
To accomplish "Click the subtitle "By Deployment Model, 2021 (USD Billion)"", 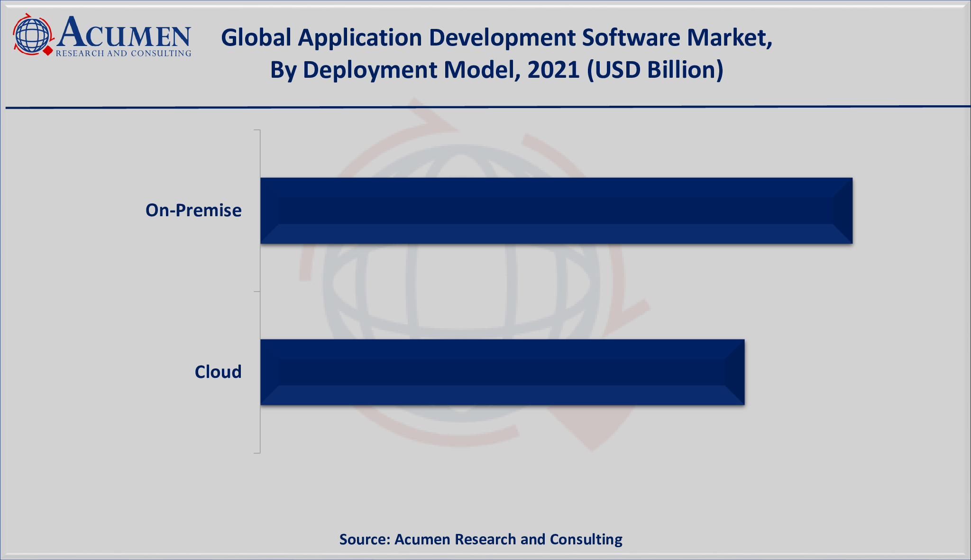I will [496, 70].
